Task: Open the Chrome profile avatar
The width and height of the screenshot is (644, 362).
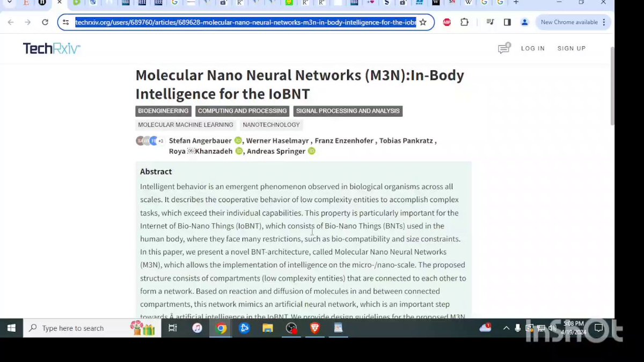Action: coord(525,23)
